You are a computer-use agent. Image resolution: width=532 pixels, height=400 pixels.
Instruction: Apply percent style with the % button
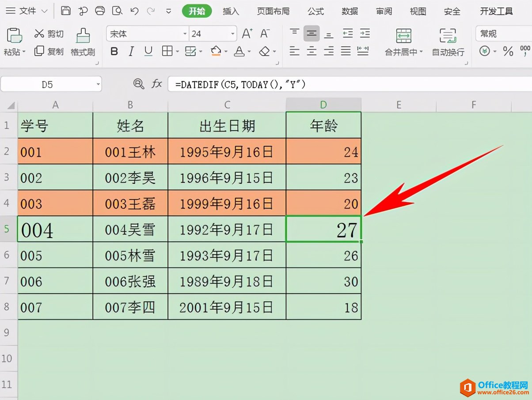coord(508,51)
